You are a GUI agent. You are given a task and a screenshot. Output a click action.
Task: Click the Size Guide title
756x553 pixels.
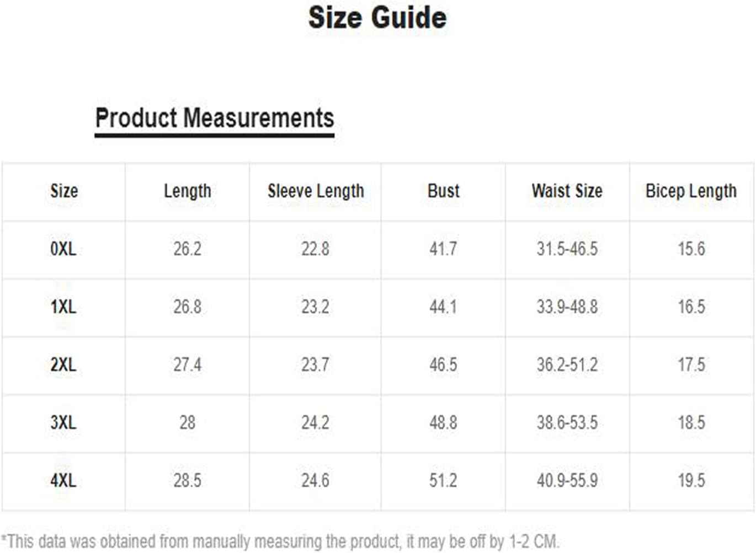tap(377, 18)
